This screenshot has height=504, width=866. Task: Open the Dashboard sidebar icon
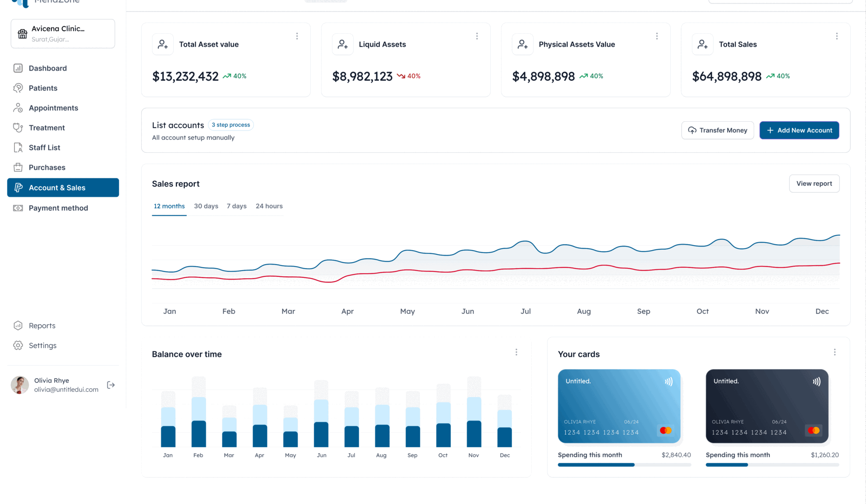(18, 68)
